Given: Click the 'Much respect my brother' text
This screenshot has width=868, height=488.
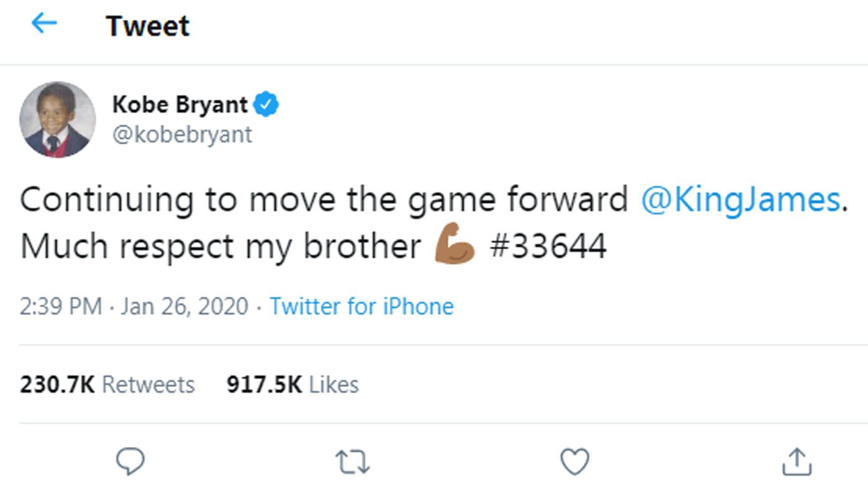Looking at the screenshot, I should pos(221,246).
